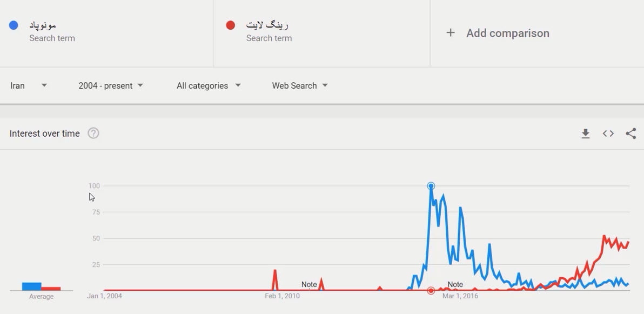Change the Web Search type dropdown
The width and height of the screenshot is (644, 314).
coord(300,85)
